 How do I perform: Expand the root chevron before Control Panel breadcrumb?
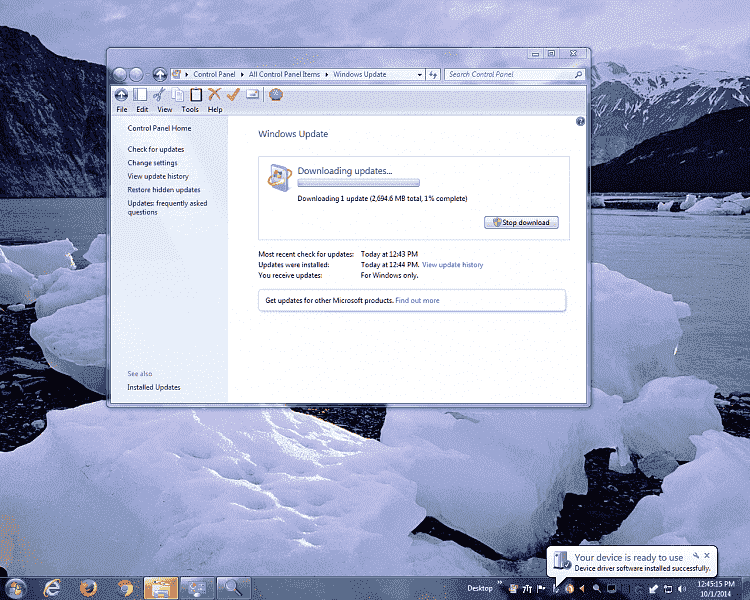point(187,75)
